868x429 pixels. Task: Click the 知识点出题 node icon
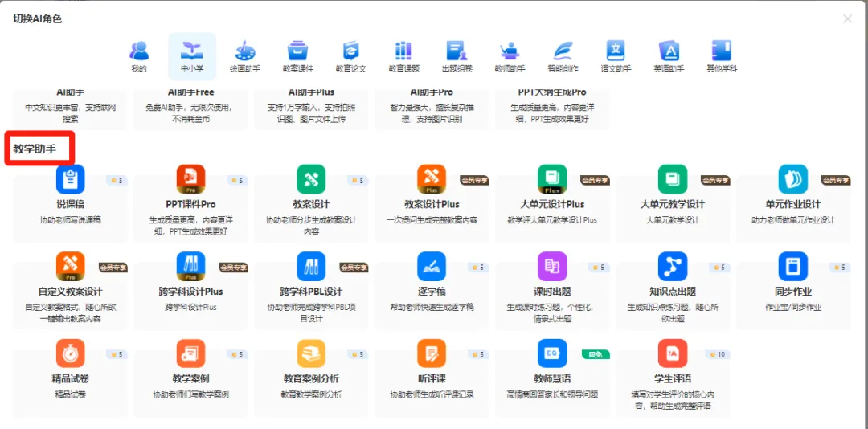(x=673, y=266)
